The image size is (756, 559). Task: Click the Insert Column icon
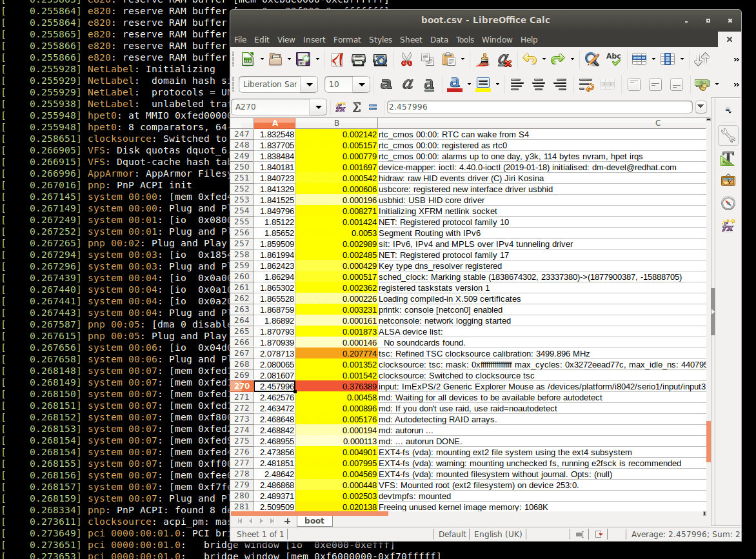[x=667, y=59]
